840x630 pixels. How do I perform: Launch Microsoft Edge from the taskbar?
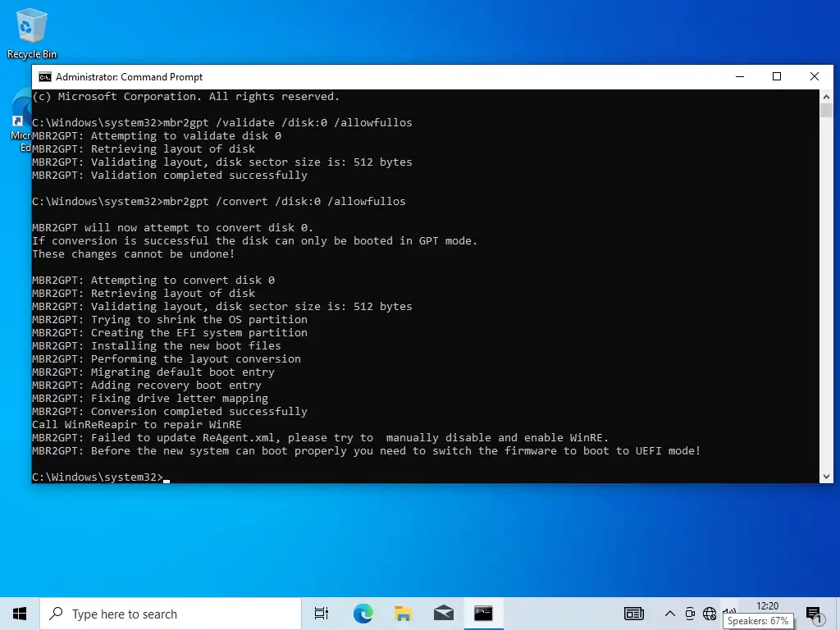[x=363, y=614]
